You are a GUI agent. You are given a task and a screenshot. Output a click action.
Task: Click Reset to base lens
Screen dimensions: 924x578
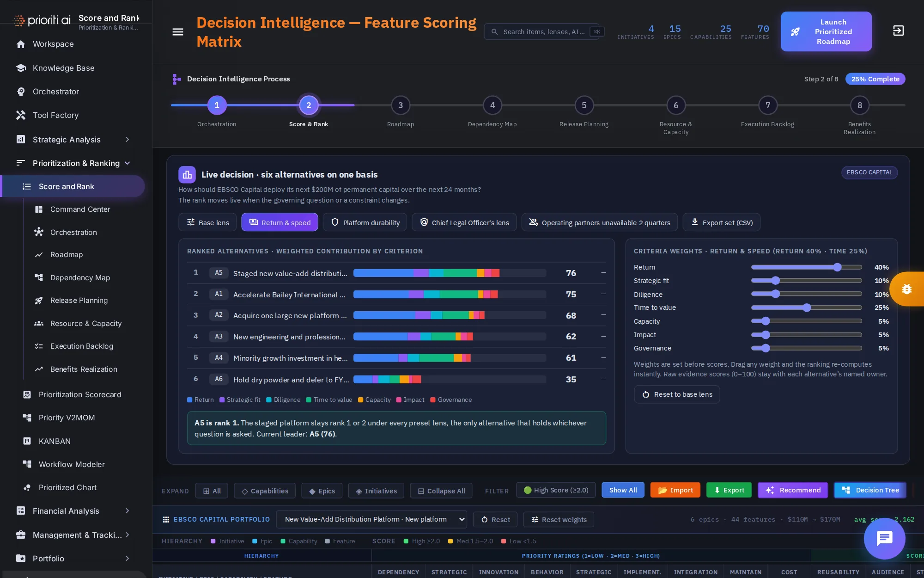click(677, 394)
